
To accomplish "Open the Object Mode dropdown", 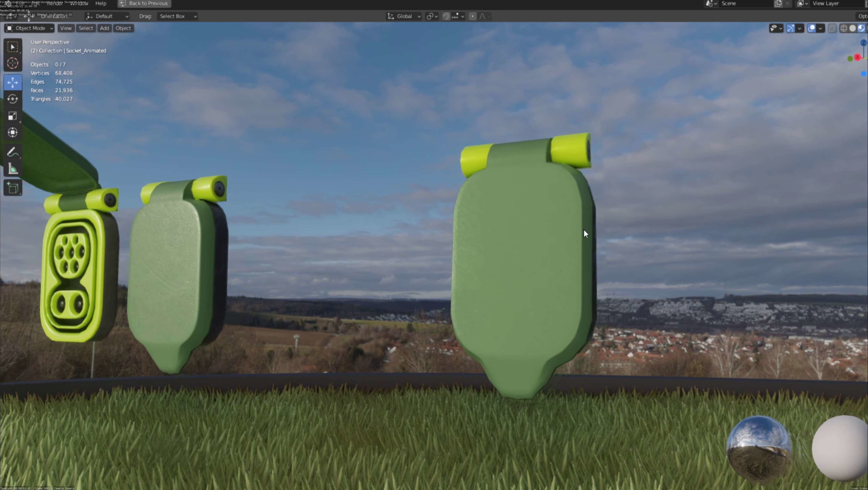I will (x=29, y=28).
